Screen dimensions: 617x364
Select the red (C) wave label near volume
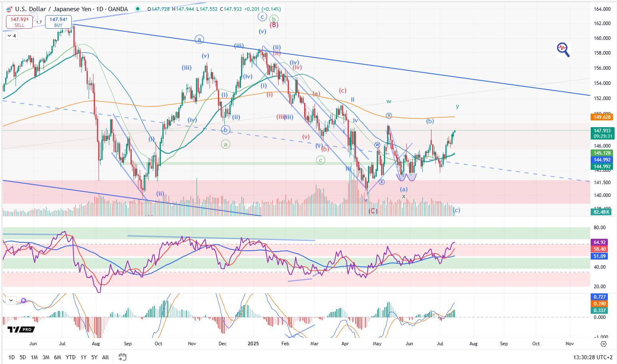pyautogui.click(x=373, y=211)
